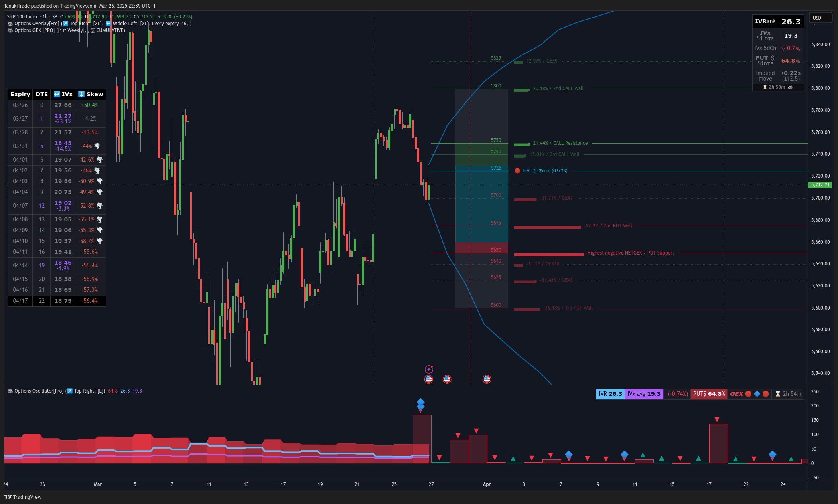Click the skew warning icon in 04/07 row
The width and height of the screenshot is (838, 504).
click(x=99, y=206)
